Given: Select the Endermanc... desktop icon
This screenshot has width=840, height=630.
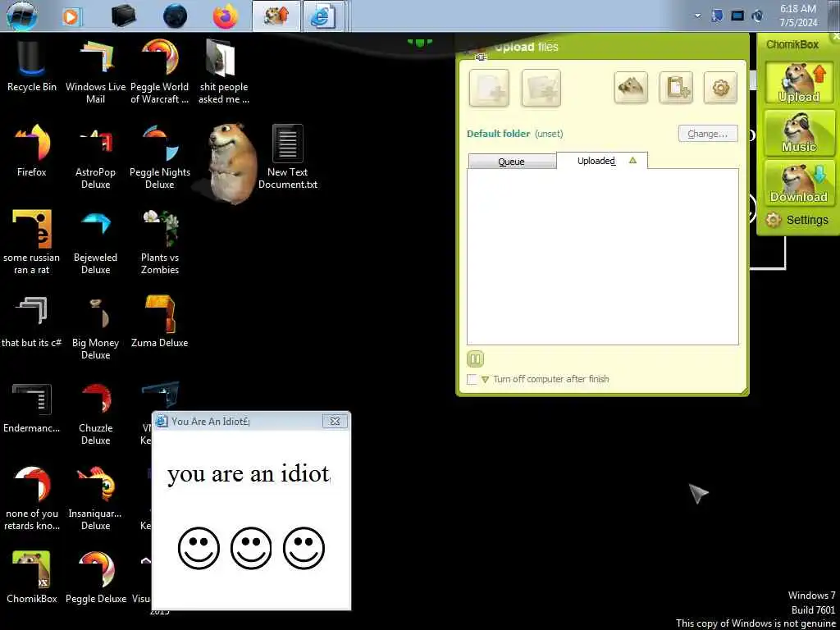Looking at the screenshot, I should pos(32,407).
